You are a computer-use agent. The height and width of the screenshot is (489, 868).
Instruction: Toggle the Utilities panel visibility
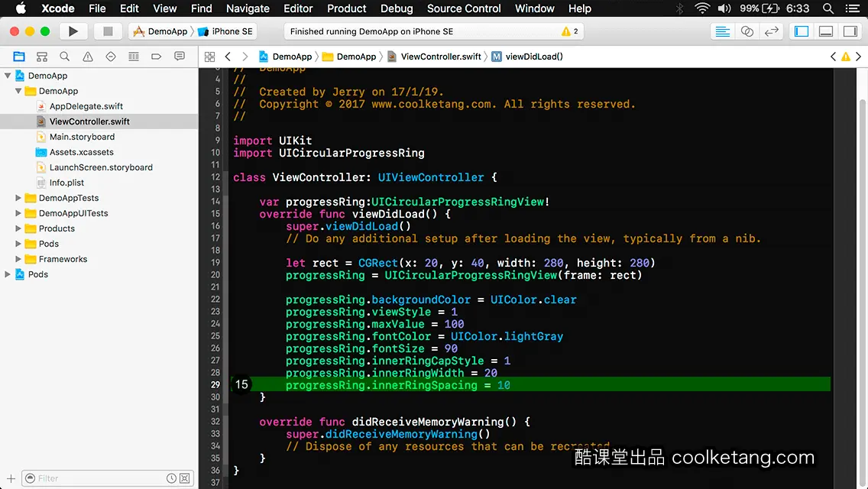pyautogui.click(x=850, y=31)
